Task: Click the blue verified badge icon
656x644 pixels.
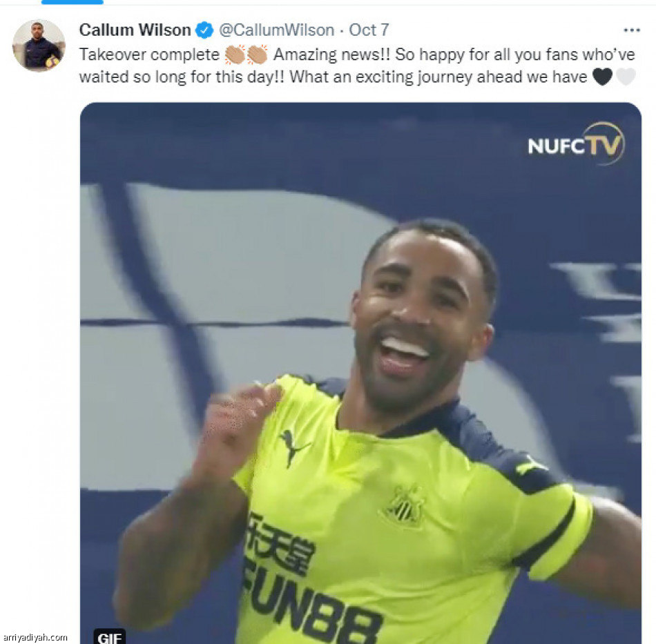Action: [x=204, y=30]
